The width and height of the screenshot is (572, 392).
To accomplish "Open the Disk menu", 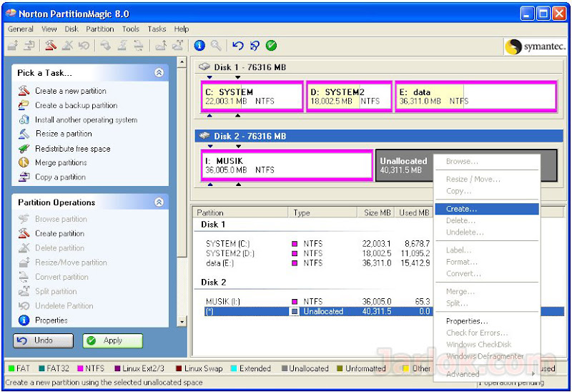I will point(71,29).
